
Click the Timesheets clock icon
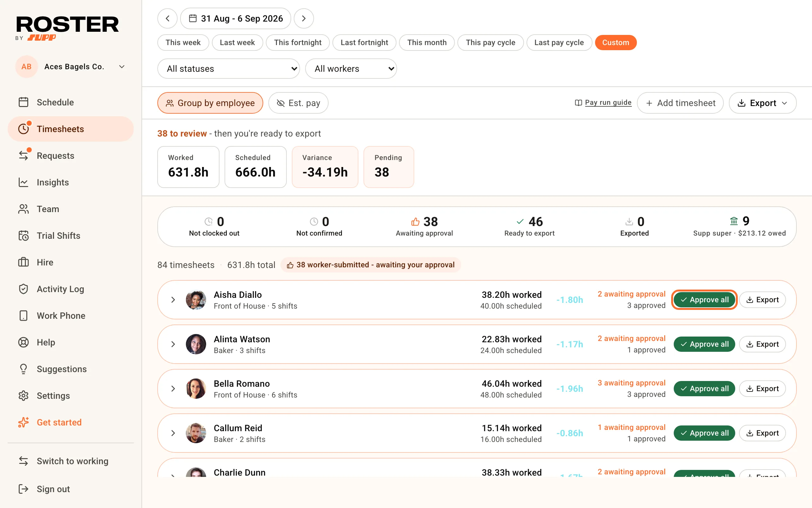pos(23,129)
